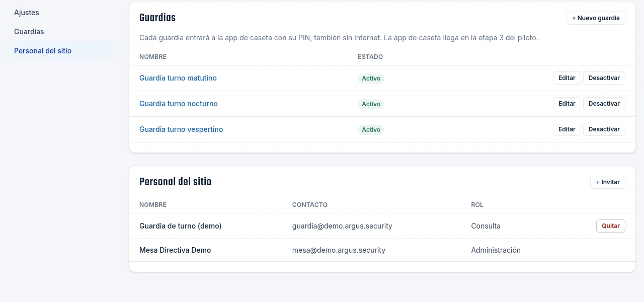Remove Guardia de turno (demo) with Quitar

[x=611, y=226]
